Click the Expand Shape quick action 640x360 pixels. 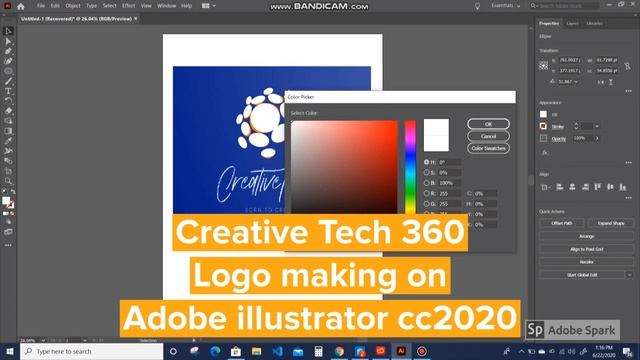tap(611, 223)
